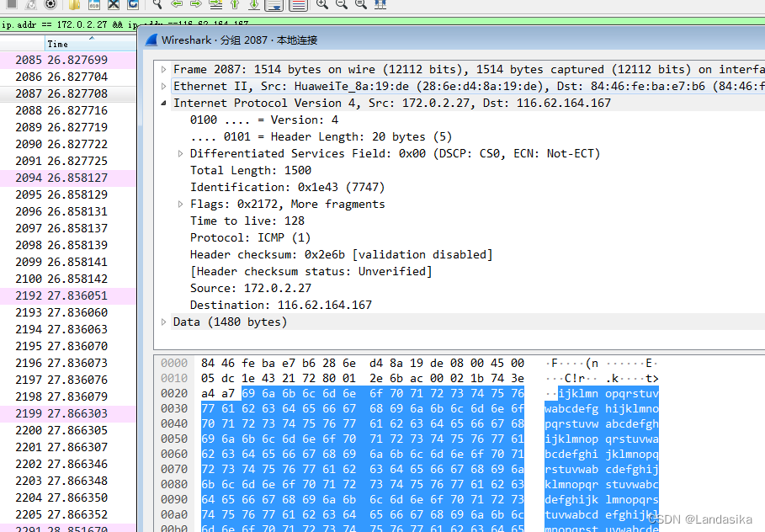Expand the Ethernet II tree node
This screenshot has width=765, height=532.
coord(164,87)
